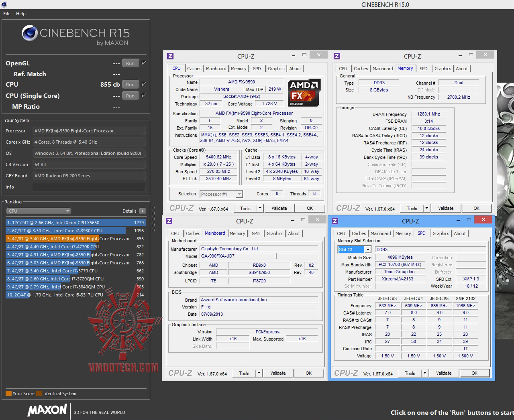Click Tools in the CPU-Z window showing Memory
514x420 pixels.
pos(412,208)
